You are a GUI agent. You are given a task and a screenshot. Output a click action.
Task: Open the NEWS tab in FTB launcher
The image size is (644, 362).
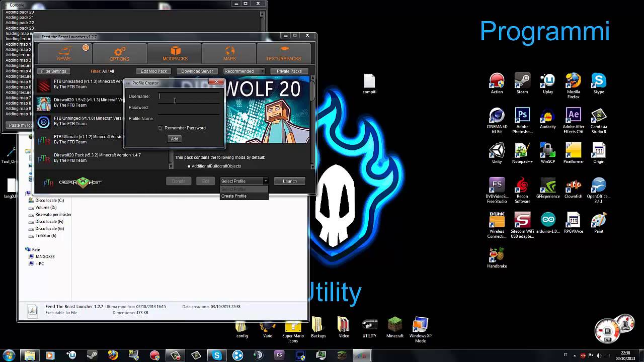pos(64,53)
